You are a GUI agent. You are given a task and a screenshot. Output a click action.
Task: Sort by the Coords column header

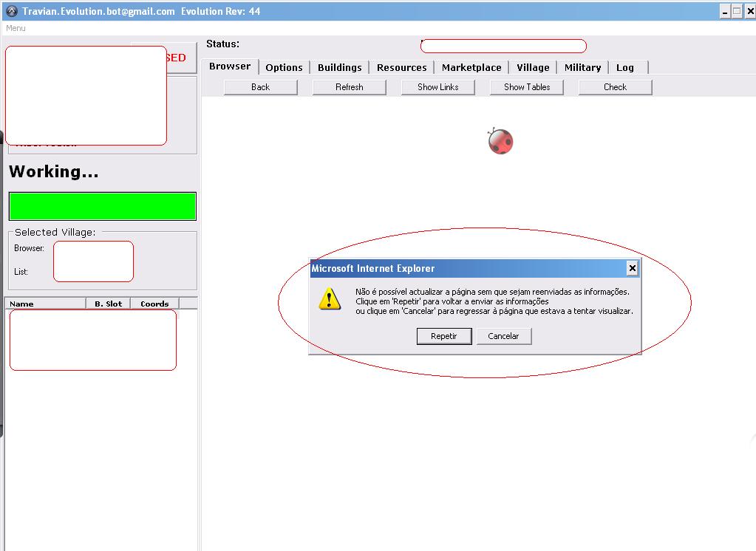click(154, 304)
